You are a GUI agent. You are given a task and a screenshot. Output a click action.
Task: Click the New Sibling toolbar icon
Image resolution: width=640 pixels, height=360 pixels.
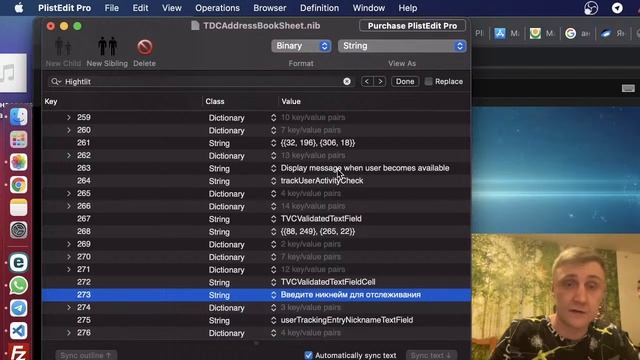(107, 47)
